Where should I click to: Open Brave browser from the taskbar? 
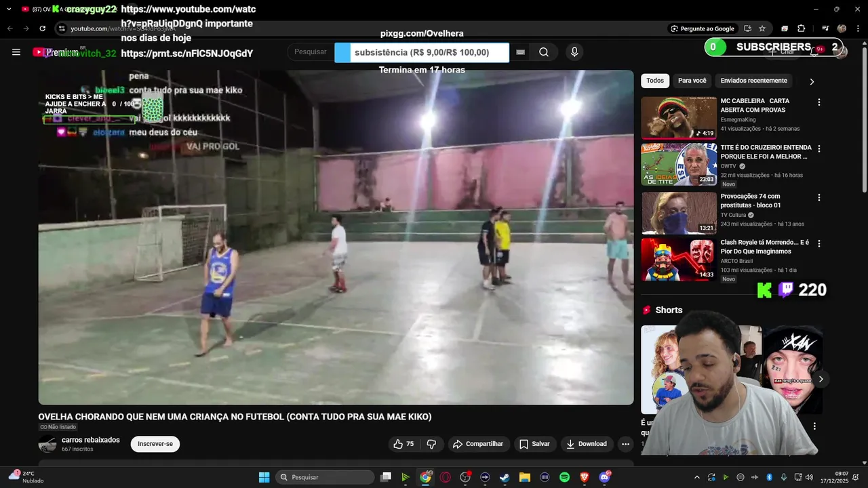[x=585, y=477]
